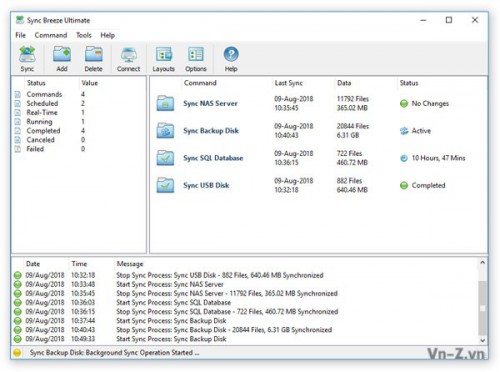Click the green icon of the 10:40:43 log entry
The height and width of the screenshot is (372, 500).
point(18,330)
